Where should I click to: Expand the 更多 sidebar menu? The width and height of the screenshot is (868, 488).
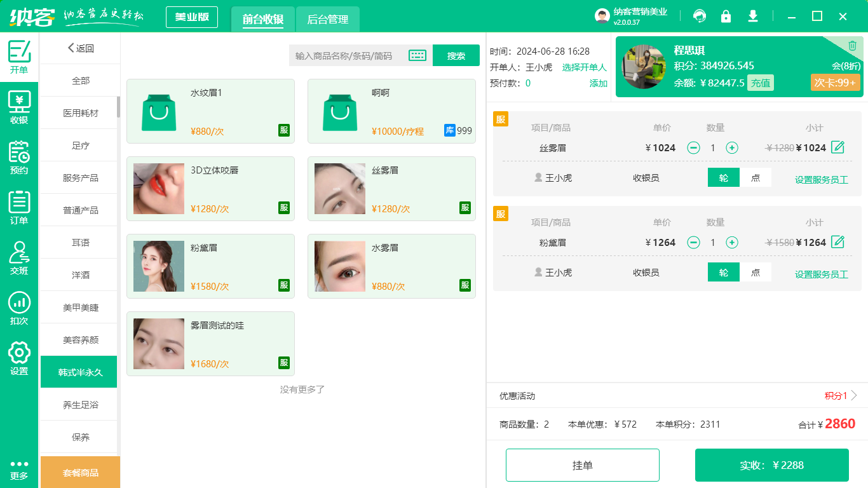click(19, 470)
